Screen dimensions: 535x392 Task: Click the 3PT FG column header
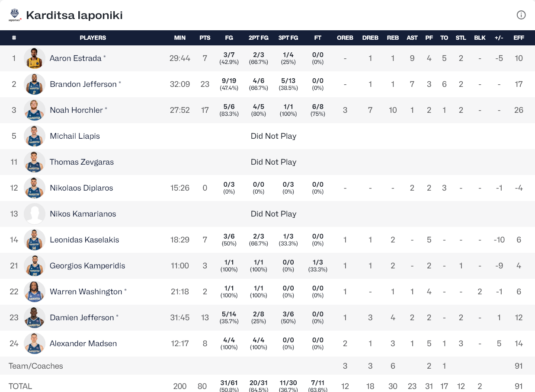click(288, 38)
